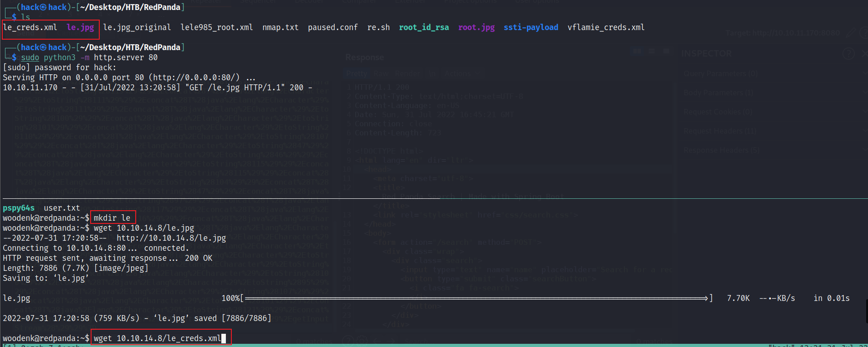The width and height of the screenshot is (868, 347).
Task: Click the "Saving to: 'le.jpg'" line
Action: coord(46,278)
